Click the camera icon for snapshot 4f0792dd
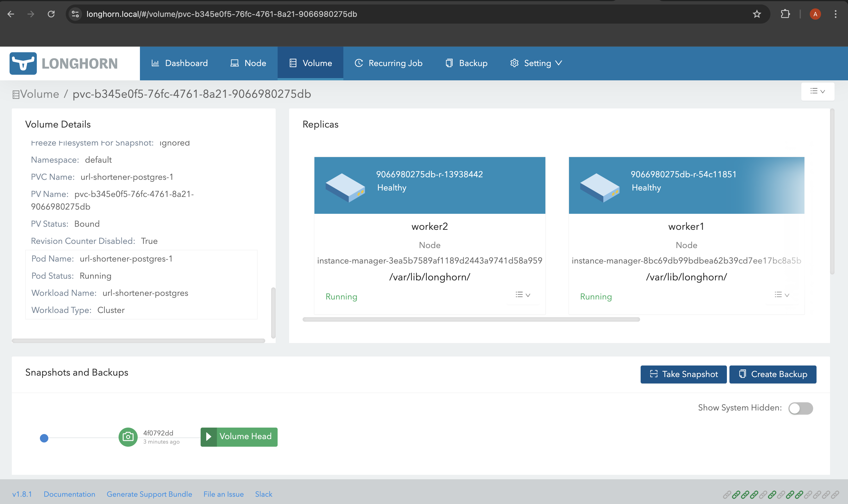Screen dimensions: 848x504 [x=128, y=437]
